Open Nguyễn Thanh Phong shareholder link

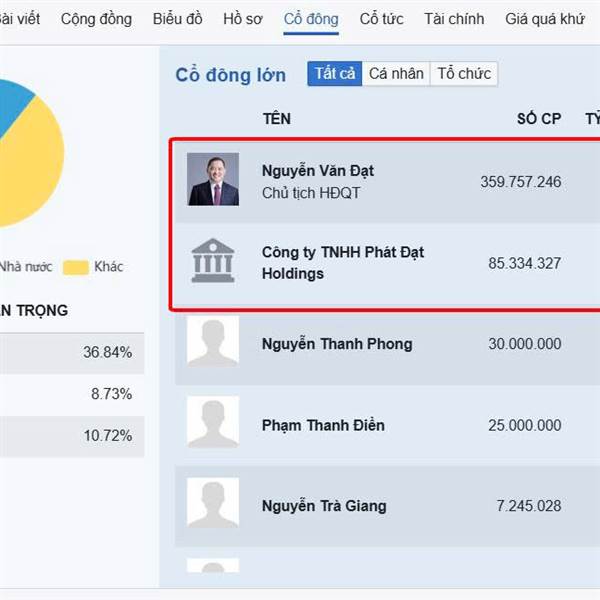pyautogui.click(x=337, y=344)
